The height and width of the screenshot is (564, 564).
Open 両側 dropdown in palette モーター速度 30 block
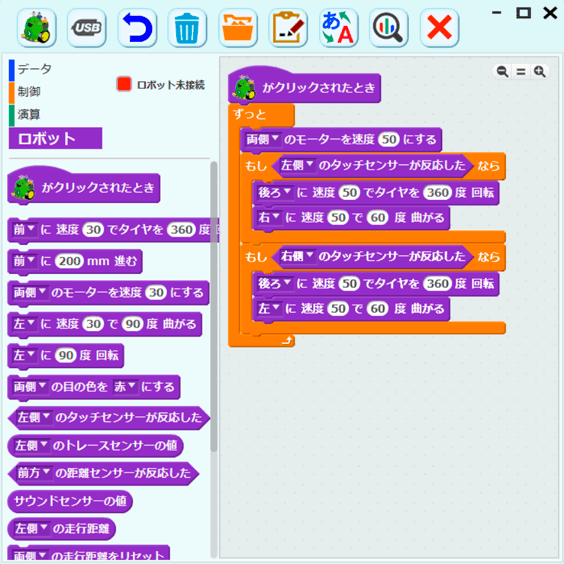pos(30,292)
